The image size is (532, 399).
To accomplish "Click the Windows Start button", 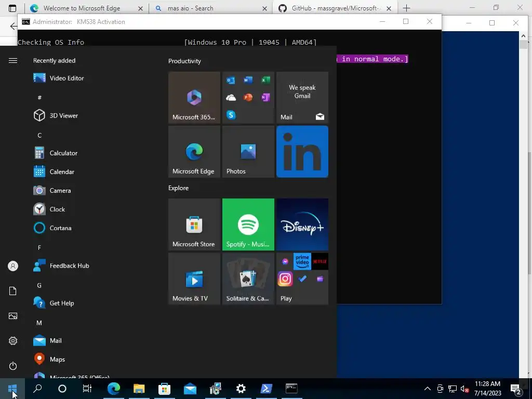I will click(x=12, y=389).
